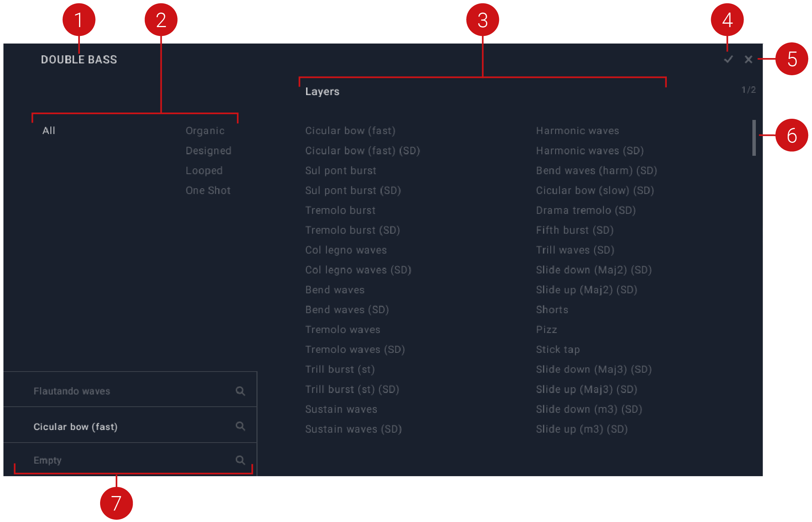812x522 pixels.
Task: Choose the Col legno waves layer
Action: coord(346,250)
